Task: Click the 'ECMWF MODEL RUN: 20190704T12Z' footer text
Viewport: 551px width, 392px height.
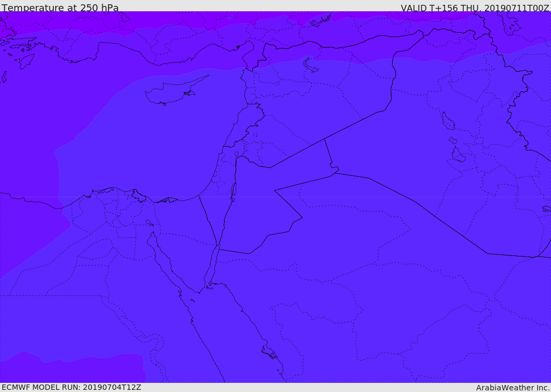Action: (72, 387)
